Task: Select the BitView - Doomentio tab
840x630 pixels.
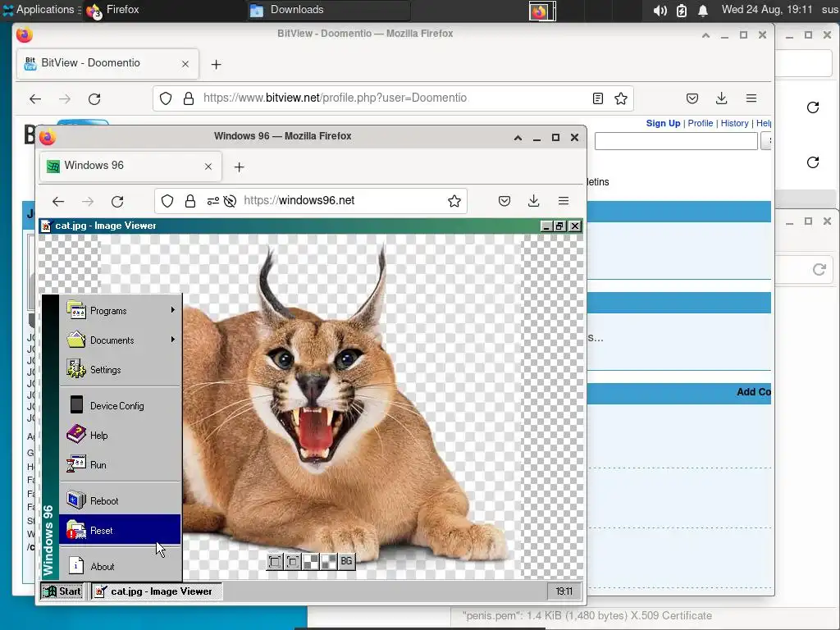Action: [x=107, y=63]
